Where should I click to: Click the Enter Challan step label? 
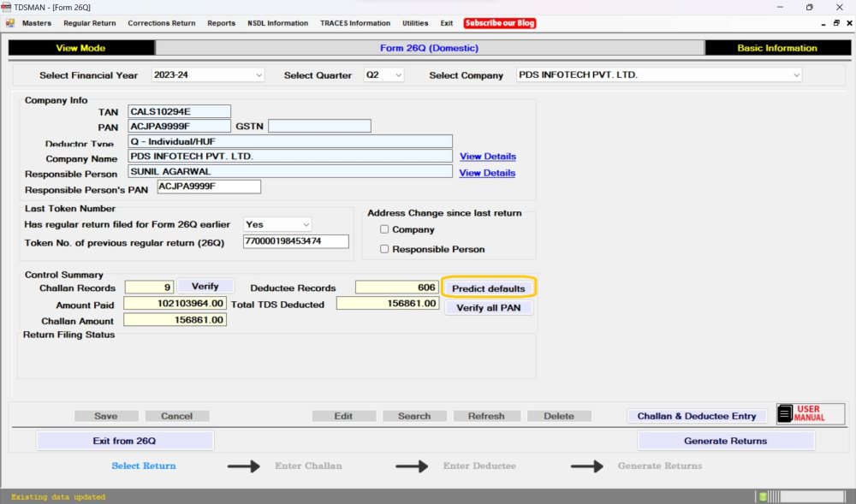click(x=308, y=465)
